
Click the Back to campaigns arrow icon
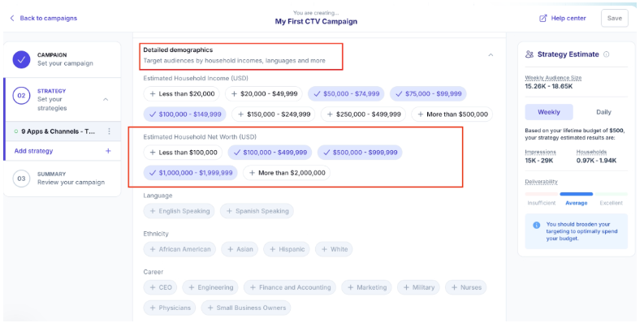[x=12, y=18]
